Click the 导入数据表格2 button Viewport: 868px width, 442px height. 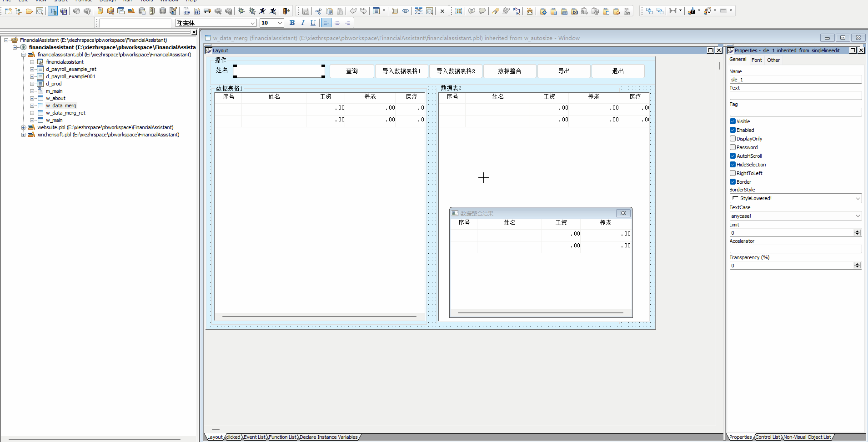(456, 71)
